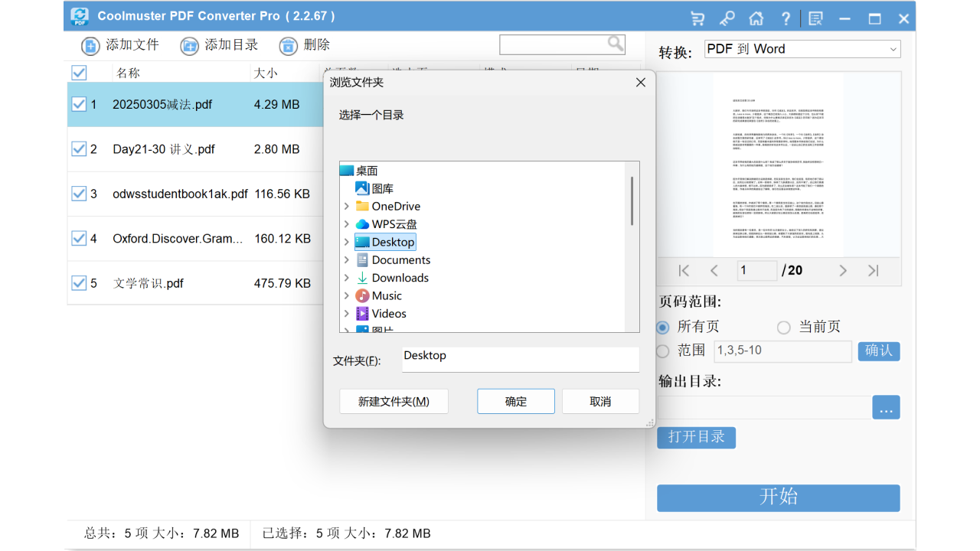Click the 确定 button in browse dialog
The height and width of the screenshot is (551, 980).
pos(515,400)
